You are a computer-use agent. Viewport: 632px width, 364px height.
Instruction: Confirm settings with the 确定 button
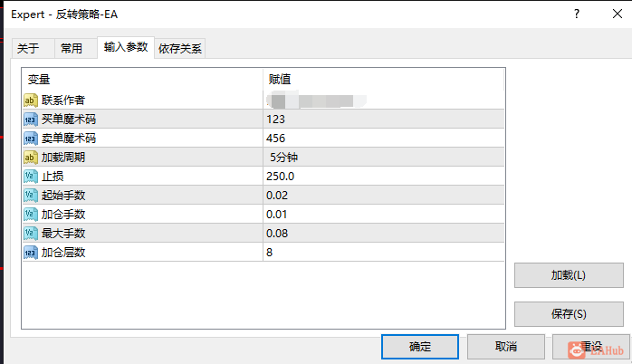[420, 347]
